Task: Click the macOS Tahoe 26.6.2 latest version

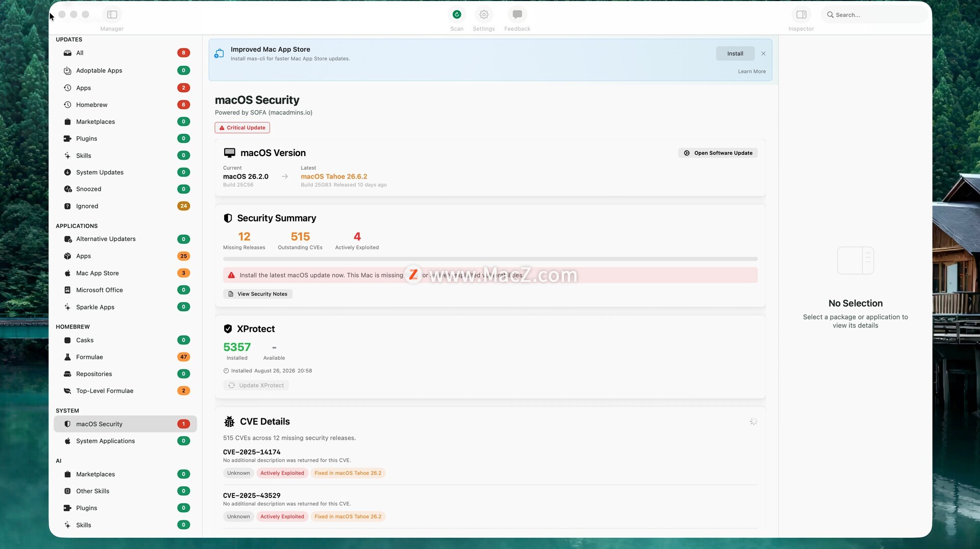Action: (x=334, y=177)
